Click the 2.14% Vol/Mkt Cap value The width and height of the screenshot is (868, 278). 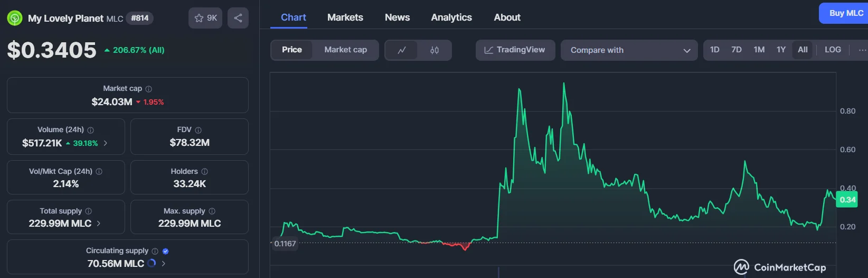pyautogui.click(x=66, y=184)
